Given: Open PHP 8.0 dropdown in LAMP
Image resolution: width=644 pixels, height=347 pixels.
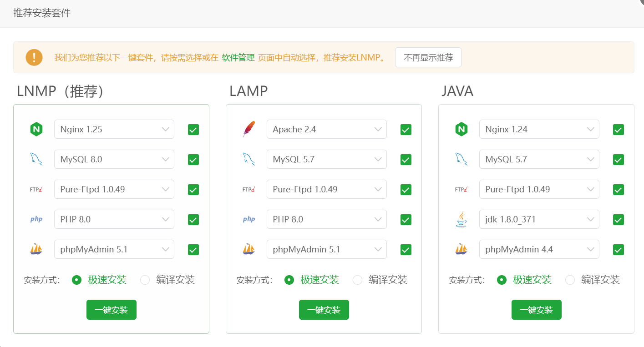Looking at the screenshot, I should (x=327, y=219).
